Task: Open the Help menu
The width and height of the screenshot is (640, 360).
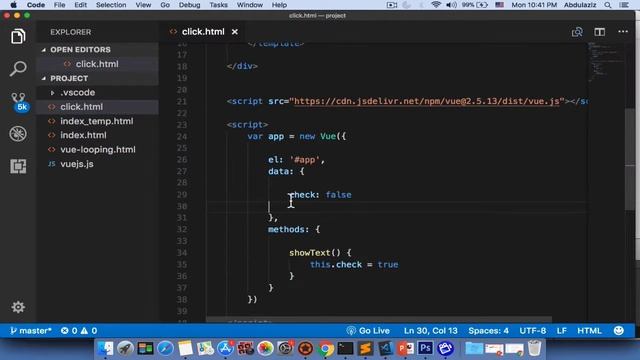Action: [x=279, y=5]
